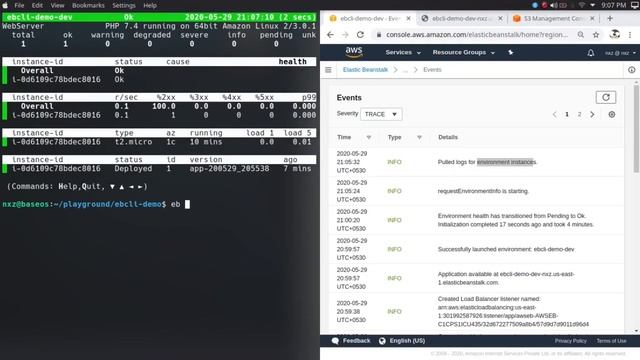Screen dimensions: 640x360
Task: Bookmark this page with the star icon
Action: click(596, 35)
